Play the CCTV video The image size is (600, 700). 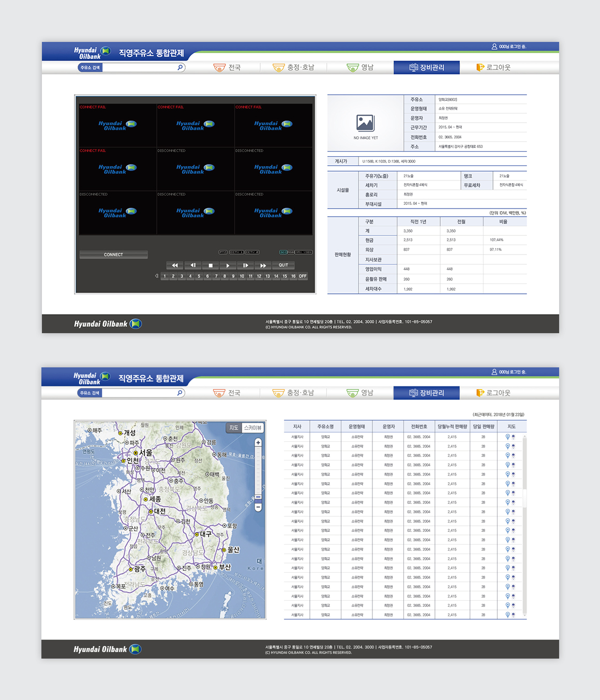tap(228, 265)
